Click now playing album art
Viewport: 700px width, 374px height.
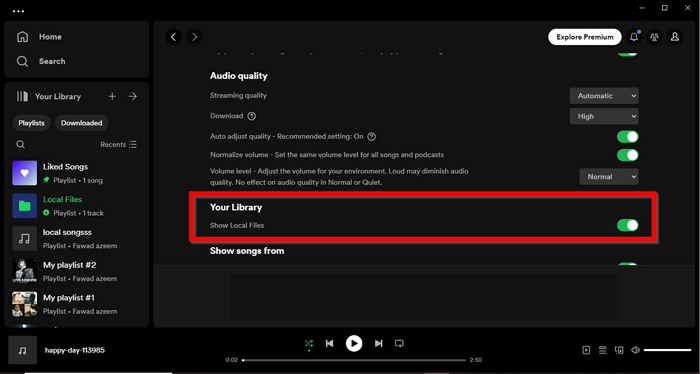tap(22, 350)
